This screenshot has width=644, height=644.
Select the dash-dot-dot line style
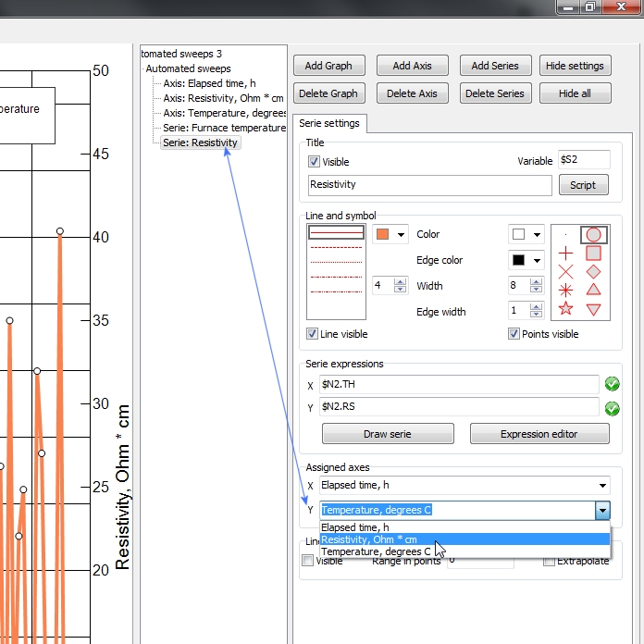coord(336,292)
